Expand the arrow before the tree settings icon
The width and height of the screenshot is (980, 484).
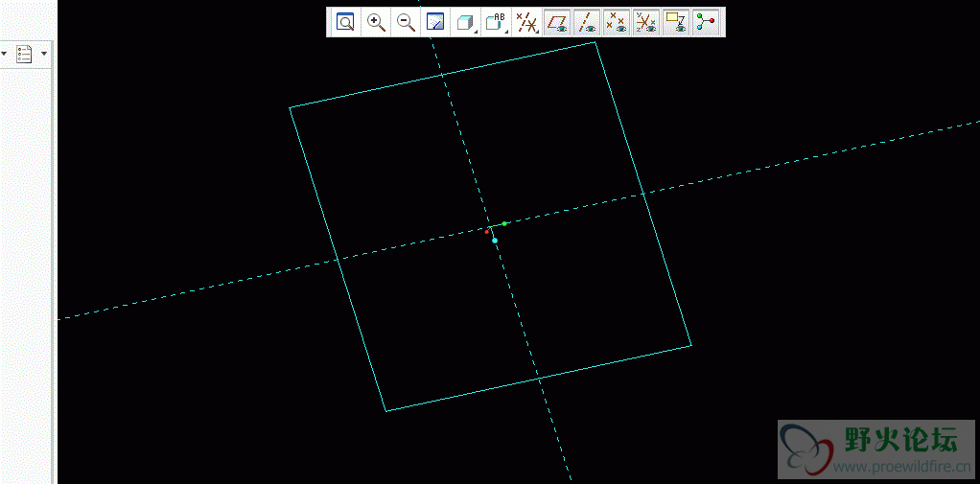4,55
